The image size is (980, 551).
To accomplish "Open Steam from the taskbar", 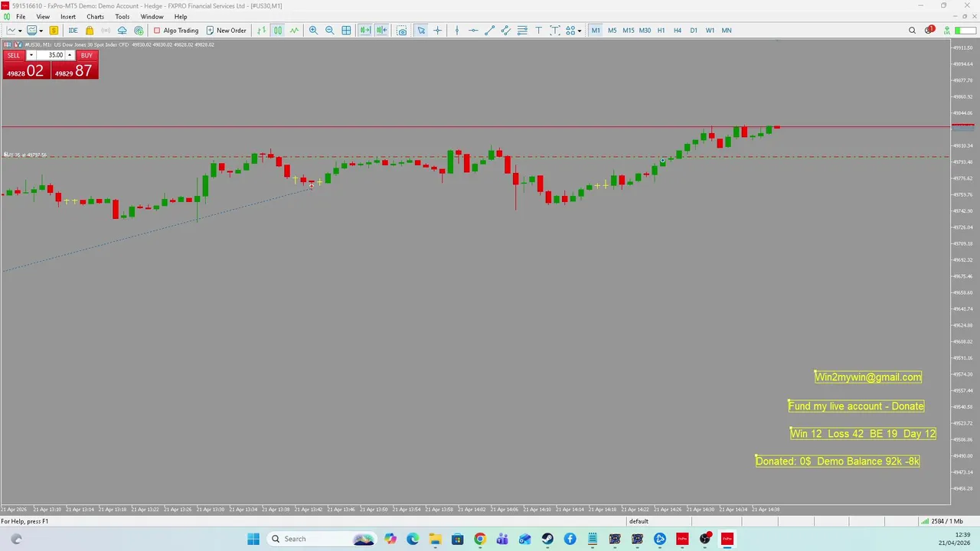I will [x=547, y=539].
